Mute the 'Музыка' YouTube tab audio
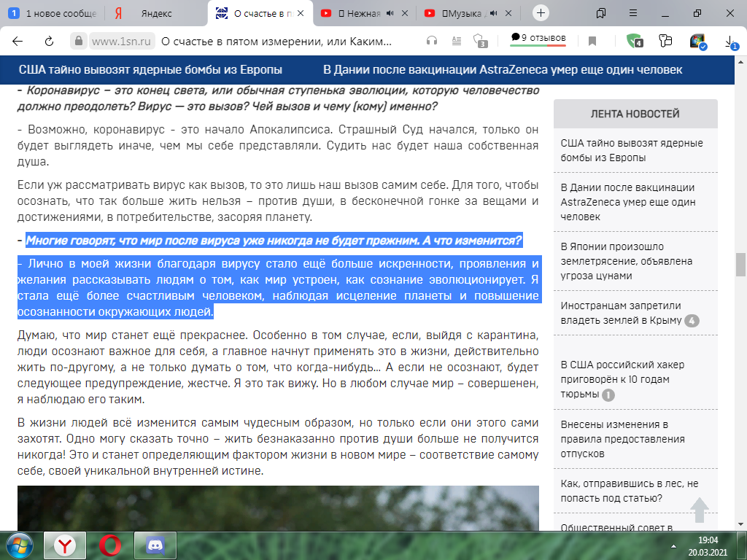This screenshot has width=747, height=560. click(494, 13)
